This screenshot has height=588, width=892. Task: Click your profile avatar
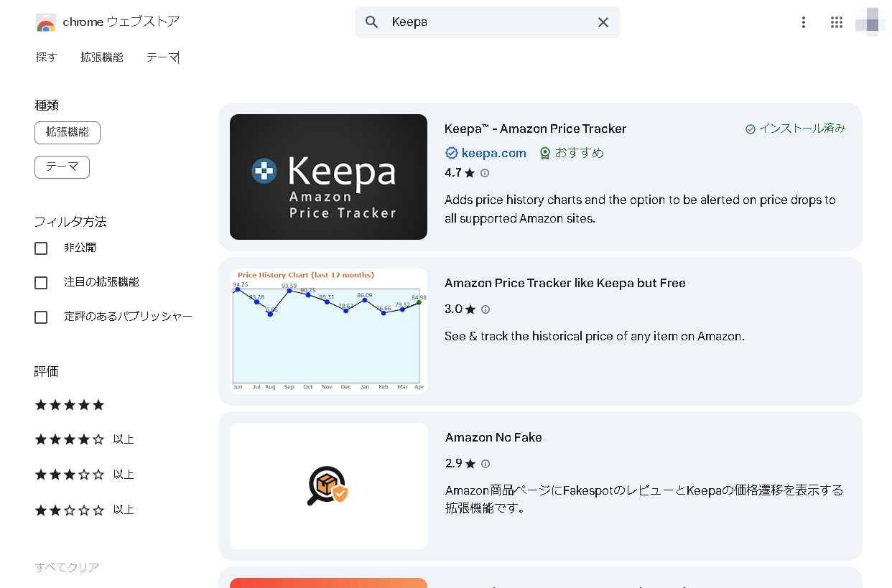pyautogui.click(x=868, y=22)
